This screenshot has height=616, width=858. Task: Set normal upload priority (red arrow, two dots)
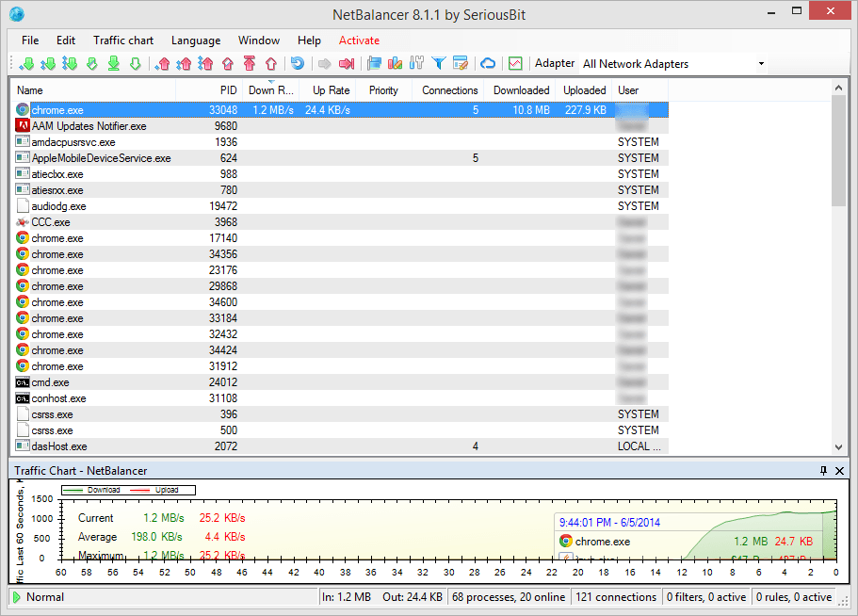click(184, 63)
